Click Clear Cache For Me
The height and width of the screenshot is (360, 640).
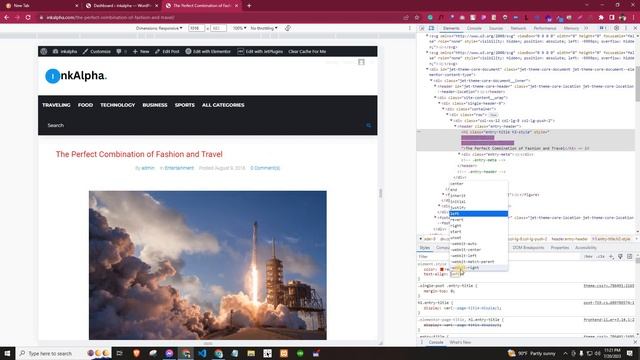click(x=307, y=51)
